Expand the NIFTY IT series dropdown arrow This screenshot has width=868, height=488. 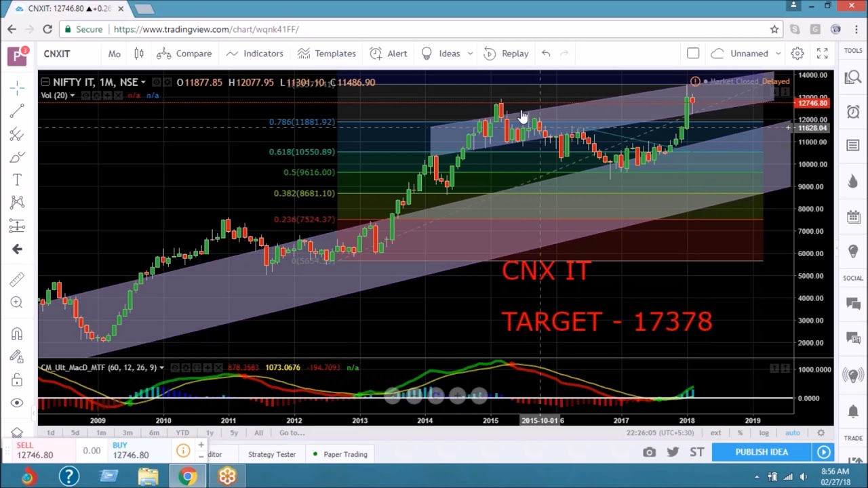(x=143, y=83)
